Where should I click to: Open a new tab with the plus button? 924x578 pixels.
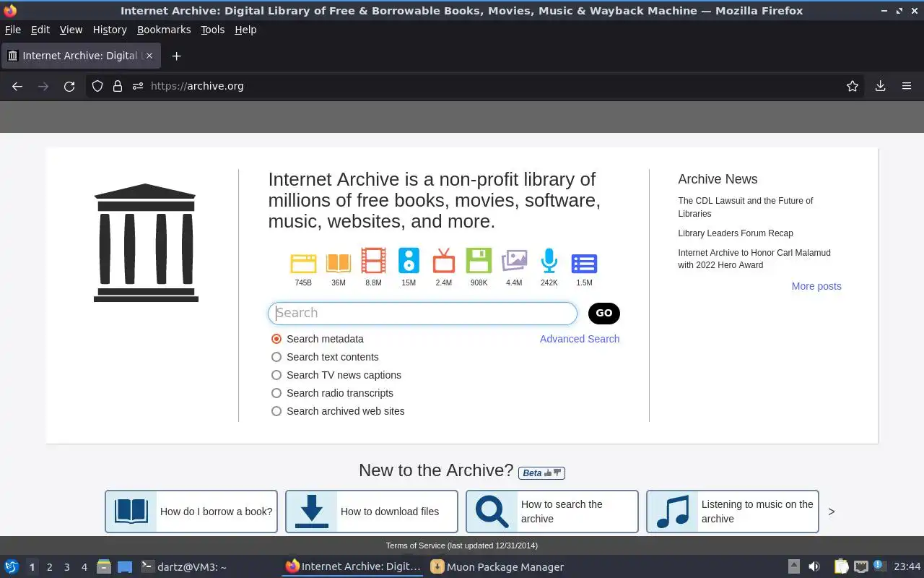[x=176, y=56]
